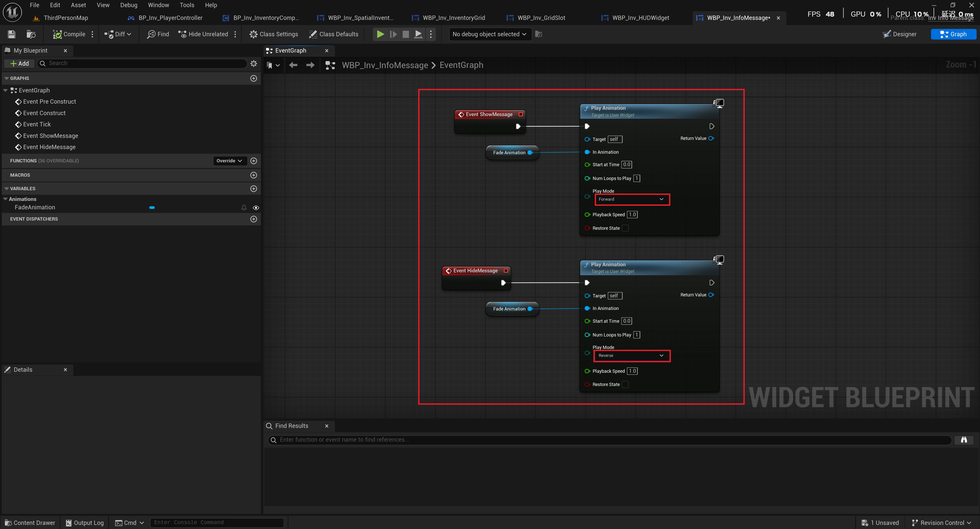Screen dimensions: 980x529
Task: Open the Forward Play Mode dropdown
Action: (632, 199)
